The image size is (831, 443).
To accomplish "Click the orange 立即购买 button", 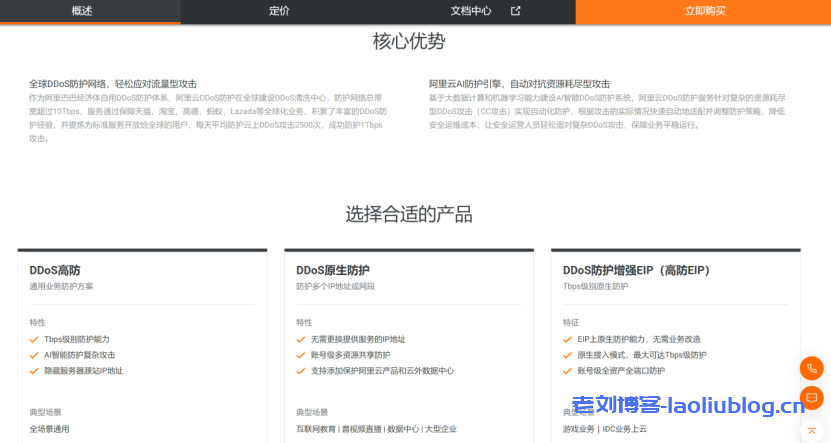I will [704, 11].
